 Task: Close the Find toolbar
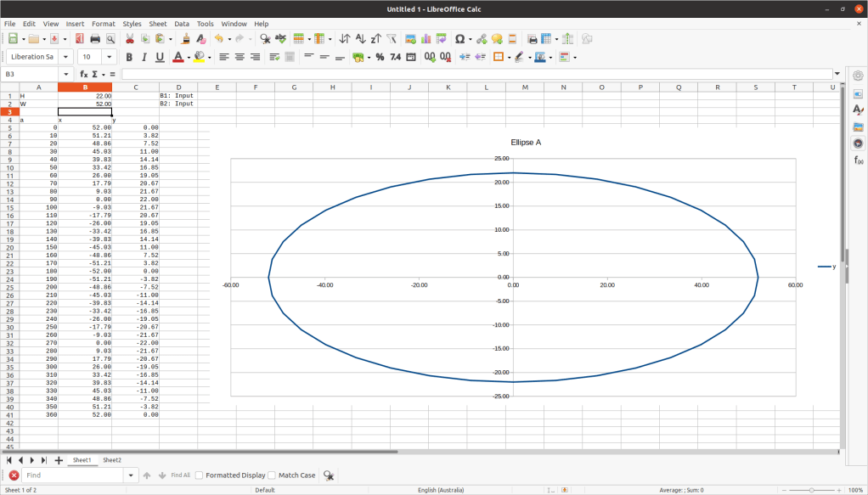(x=14, y=475)
